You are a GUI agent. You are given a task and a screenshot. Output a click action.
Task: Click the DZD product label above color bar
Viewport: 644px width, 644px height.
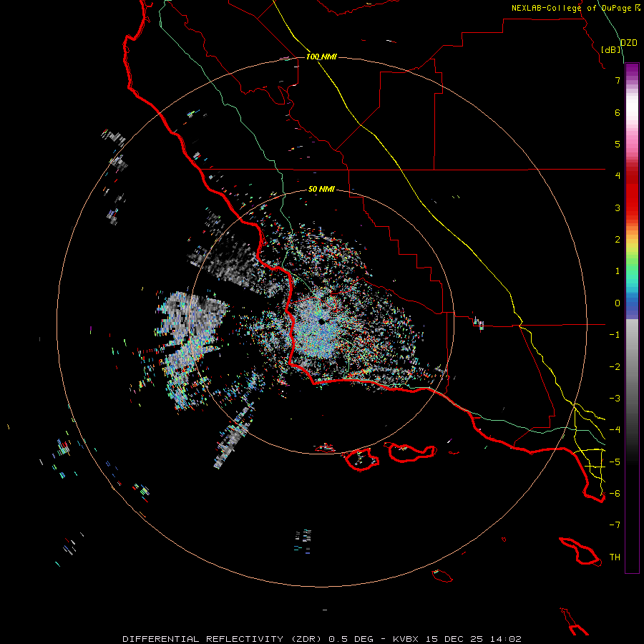(629, 43)
